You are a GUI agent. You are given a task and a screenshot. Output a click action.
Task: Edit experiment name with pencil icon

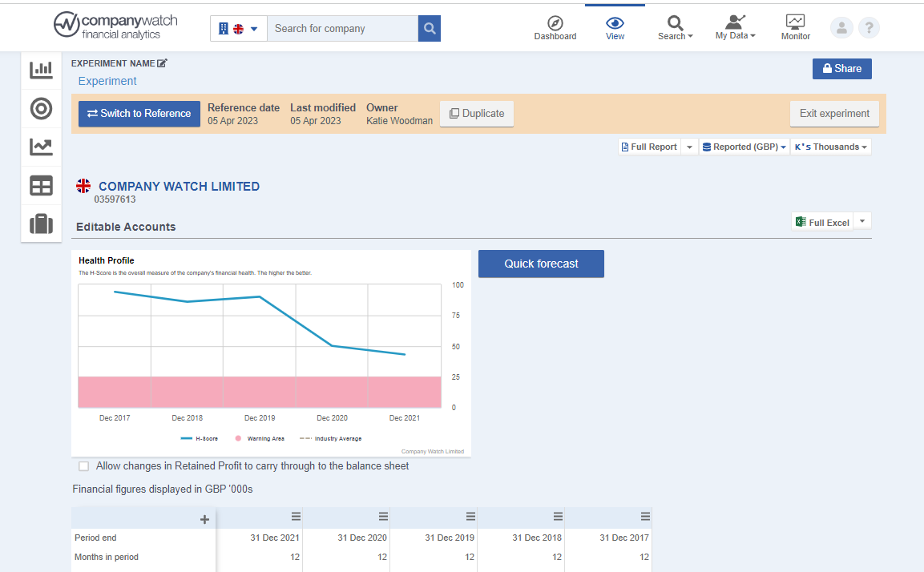pyautogui.click(x=162, y=63)
